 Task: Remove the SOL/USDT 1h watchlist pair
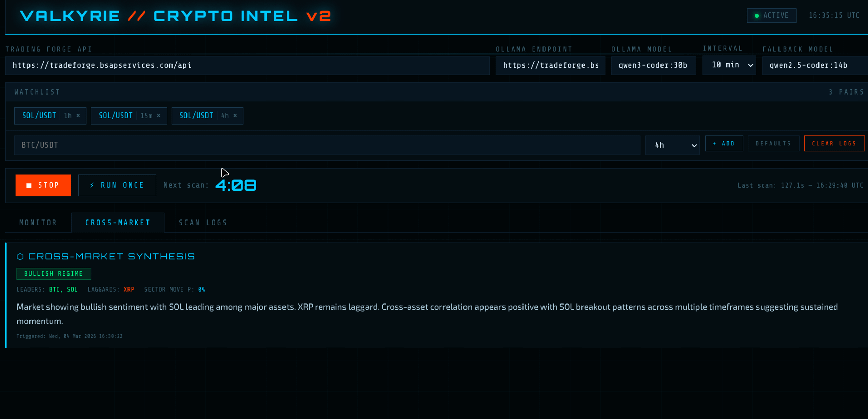pyautogui.click(x=78, y=116)
